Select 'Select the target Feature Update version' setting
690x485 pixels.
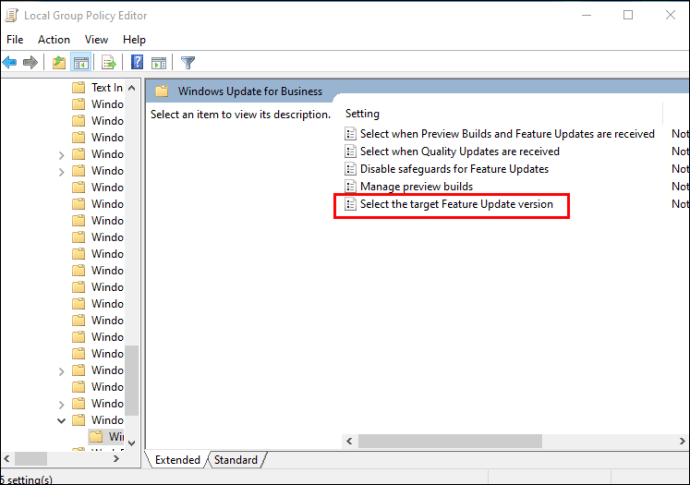pos(456,204)
